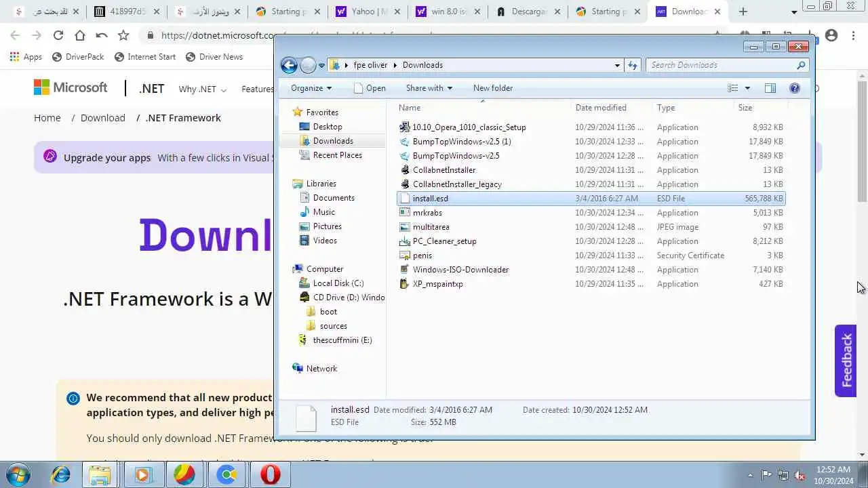Click the browser reload button
Viewport: 868px width, 488px height.
click(58, 35)
